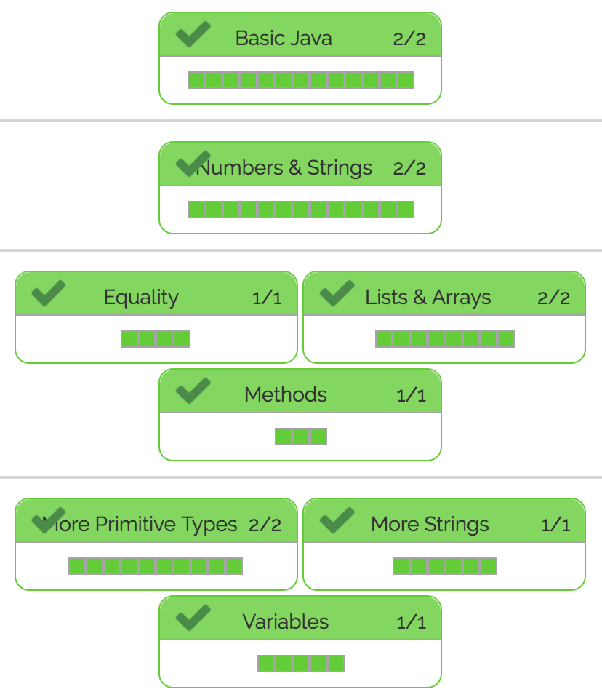
Task: Click the More Primitive Types progress bar
Action: coord(156,566)
